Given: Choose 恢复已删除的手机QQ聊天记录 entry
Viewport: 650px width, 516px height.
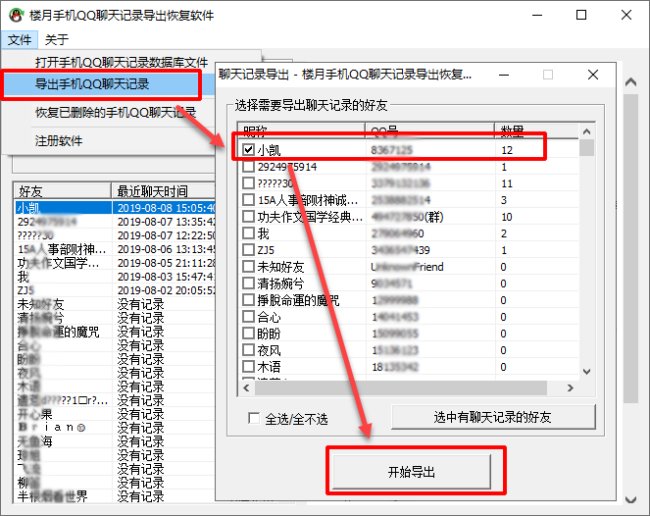Looking at the screenshot, I should point(116,112).
